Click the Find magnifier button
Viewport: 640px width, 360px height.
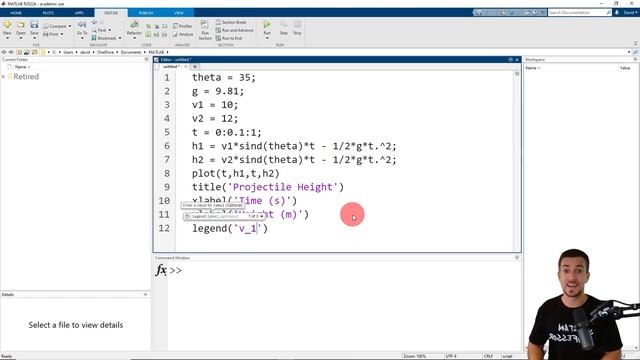[101, 30]
